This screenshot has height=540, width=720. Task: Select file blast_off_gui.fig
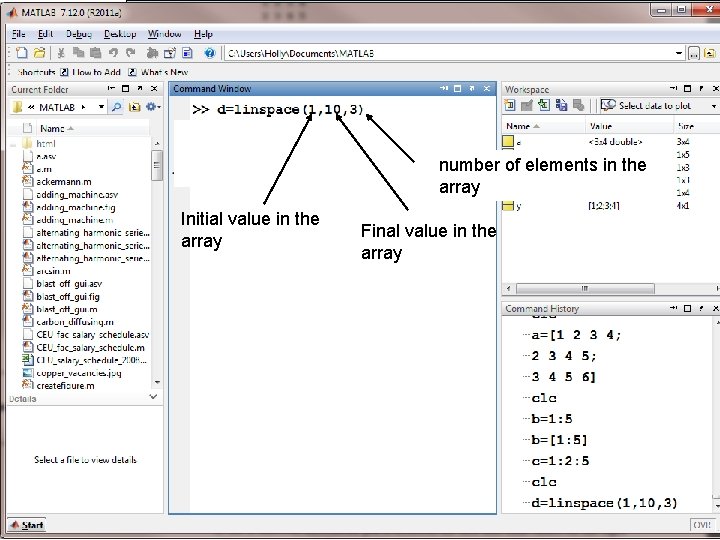(68, 297)
